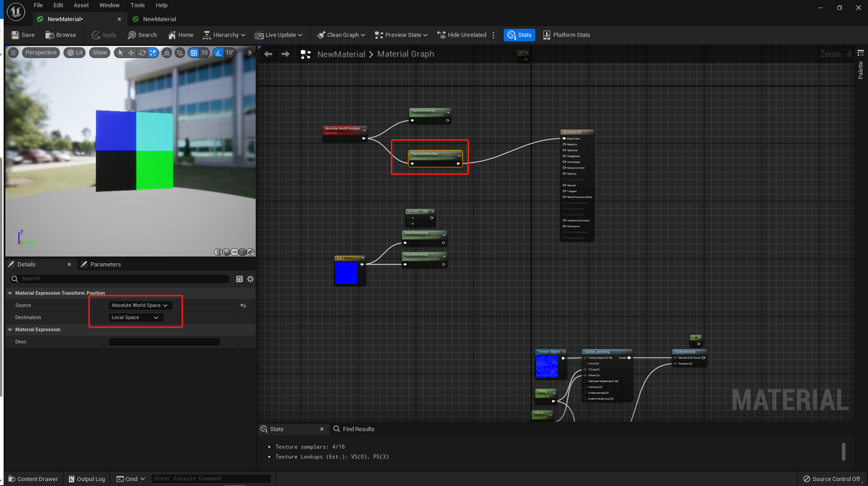Open the Content Drawer

(x=33, y=479)
